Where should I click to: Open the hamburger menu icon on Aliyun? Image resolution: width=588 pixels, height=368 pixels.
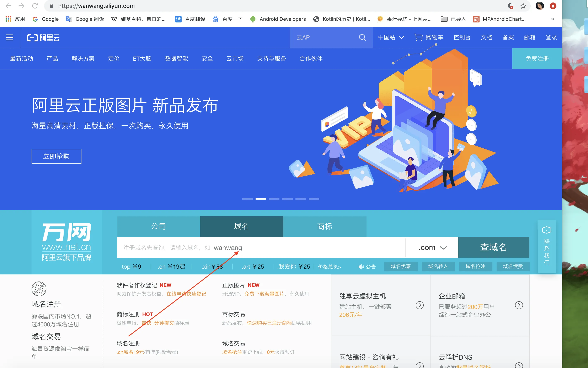[10, 37]
